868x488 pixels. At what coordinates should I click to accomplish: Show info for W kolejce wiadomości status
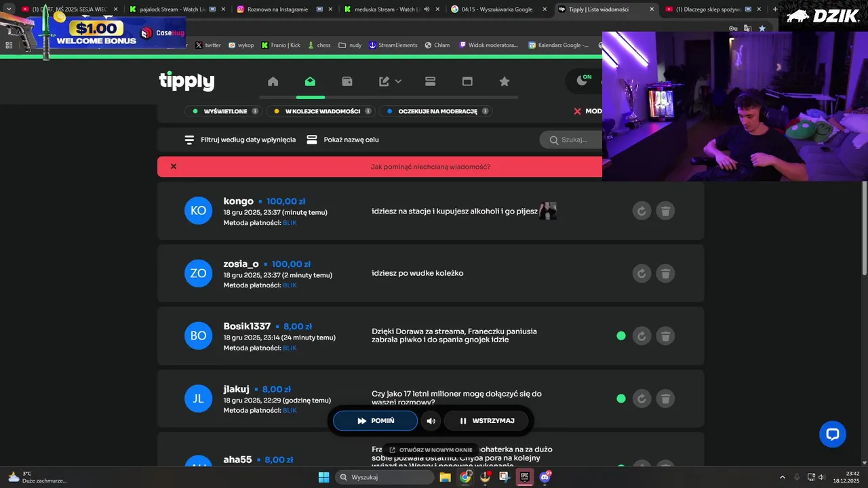tap(368, 111)
